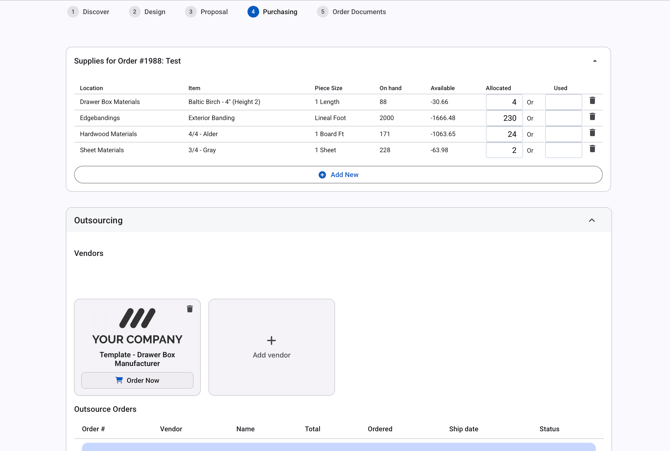Select the Purchasing step
Screen dimensions: 670x451
tap(273, 12)
